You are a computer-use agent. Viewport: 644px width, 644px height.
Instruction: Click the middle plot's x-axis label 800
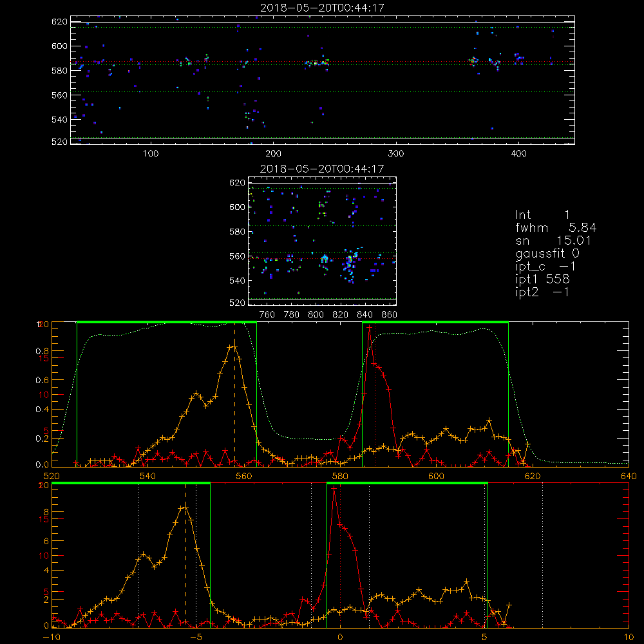(x=316, y=315)
